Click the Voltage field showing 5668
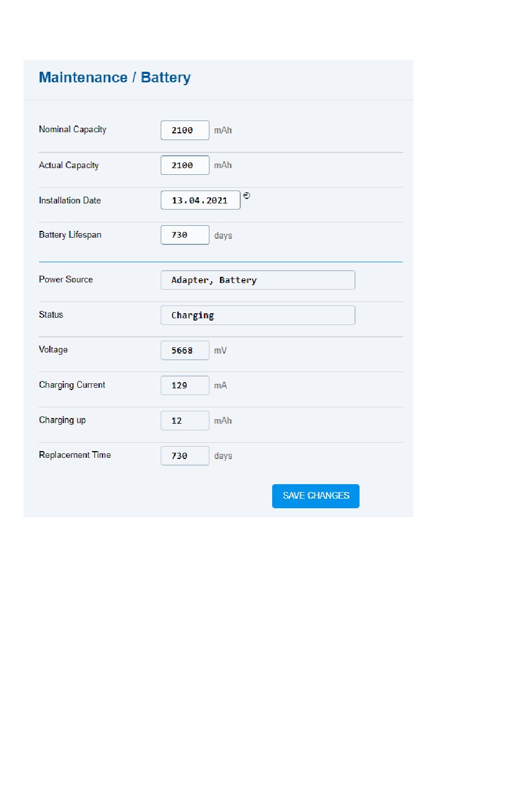The image size is (532, 789). click(x=185, y=350)
